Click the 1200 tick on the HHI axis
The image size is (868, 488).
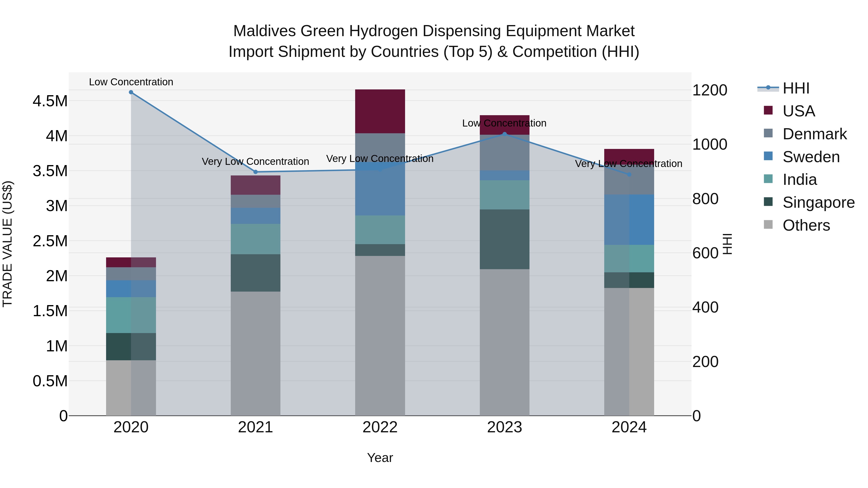click(710, 90)
